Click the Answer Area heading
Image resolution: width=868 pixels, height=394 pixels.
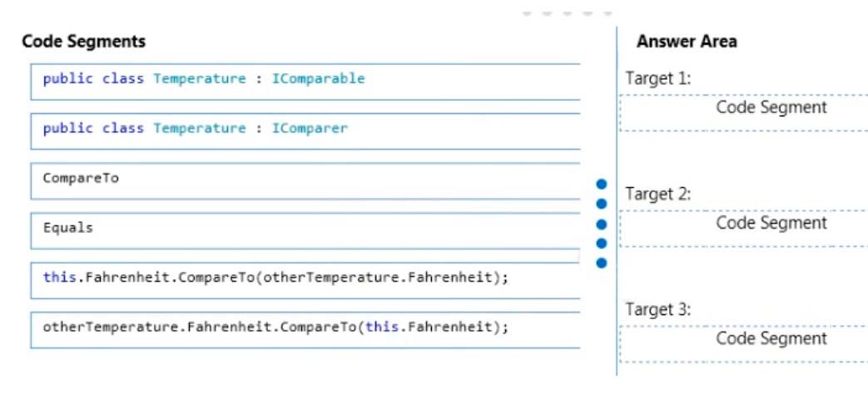coord(687,42)
